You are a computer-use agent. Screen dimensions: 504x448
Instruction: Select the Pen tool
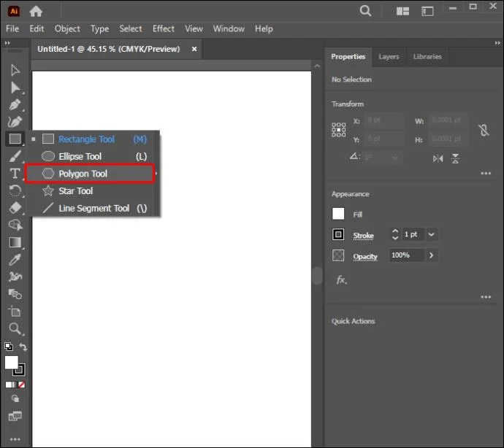[x=15, y=105]
